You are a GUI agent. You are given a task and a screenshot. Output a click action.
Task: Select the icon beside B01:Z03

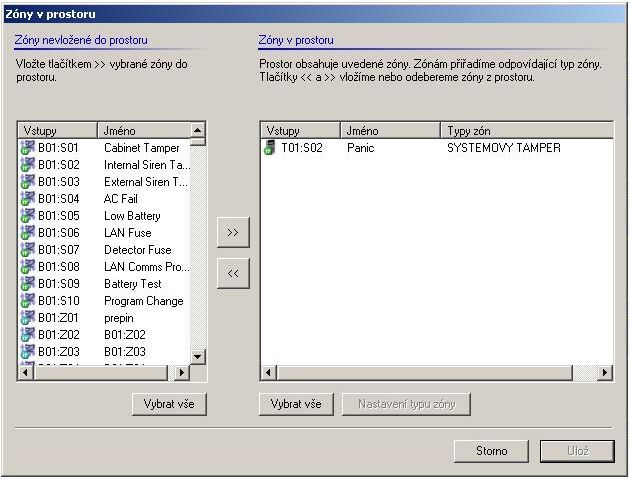[27, 352]
